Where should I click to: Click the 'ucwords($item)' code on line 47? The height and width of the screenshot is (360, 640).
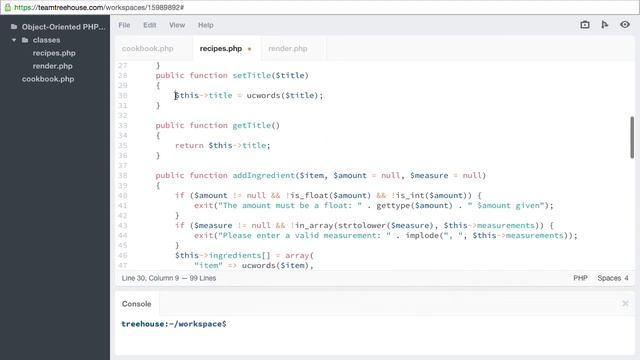[x=275, y=265]
